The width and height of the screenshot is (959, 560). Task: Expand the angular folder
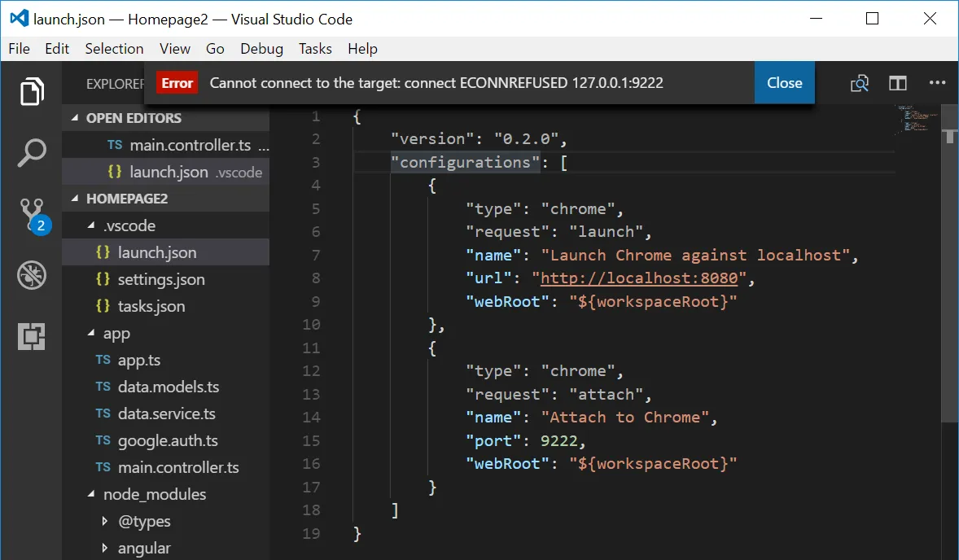104,548
